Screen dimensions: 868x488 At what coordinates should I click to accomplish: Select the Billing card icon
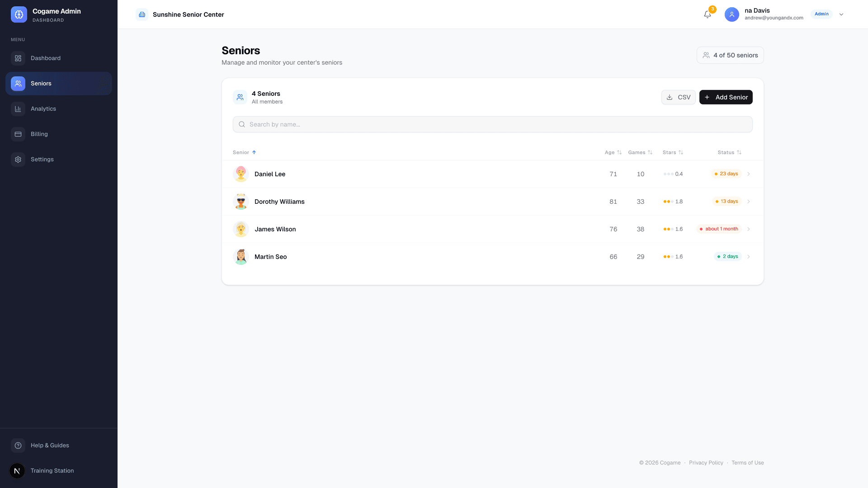(x=18, y=134)
